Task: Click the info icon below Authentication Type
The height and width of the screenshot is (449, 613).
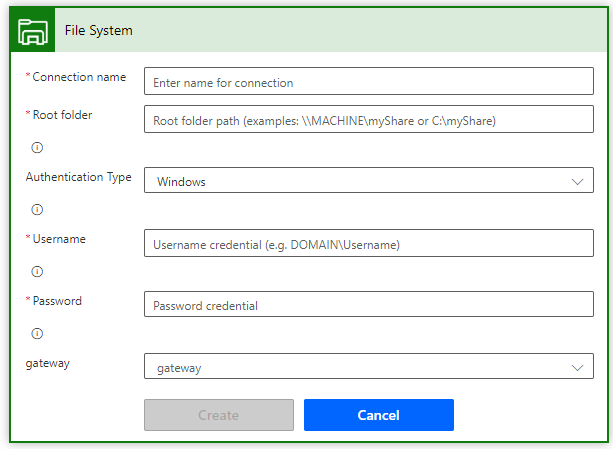Action: (38, 209)
